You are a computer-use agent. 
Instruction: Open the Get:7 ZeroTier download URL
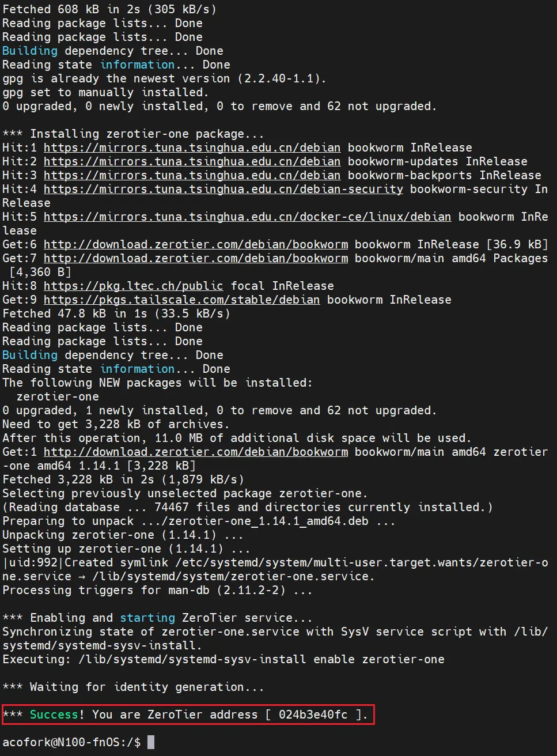pyautogui.click(x=195, y=258)
